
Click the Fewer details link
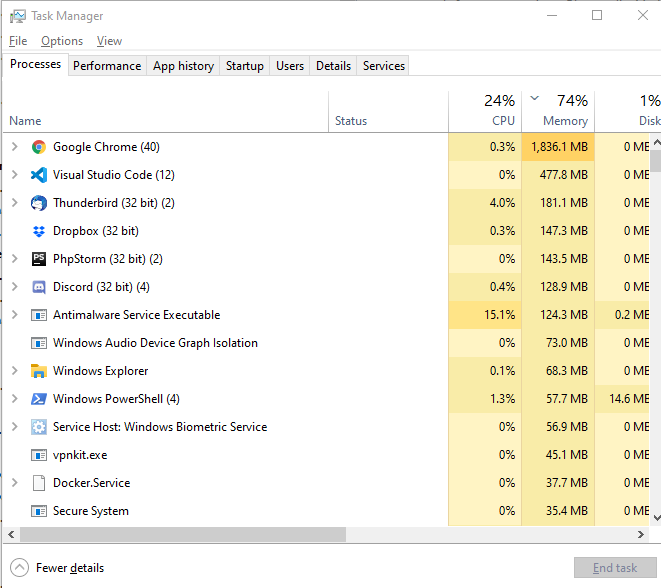70,568
